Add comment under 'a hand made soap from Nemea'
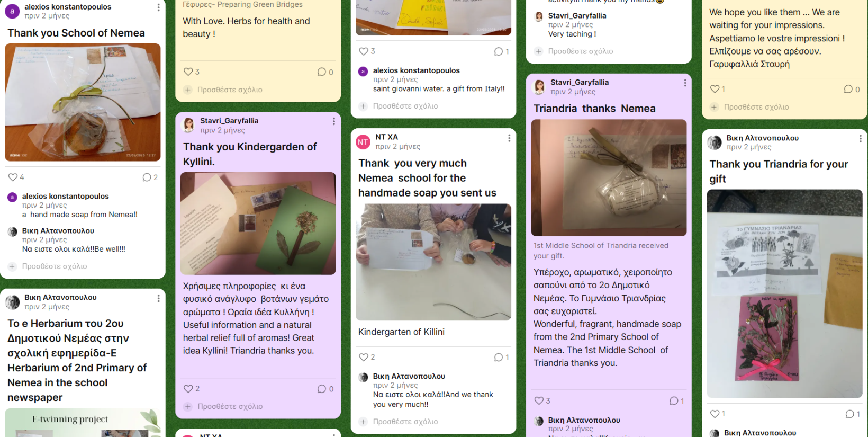Screen dimensions: 868x437 point(55,266)
